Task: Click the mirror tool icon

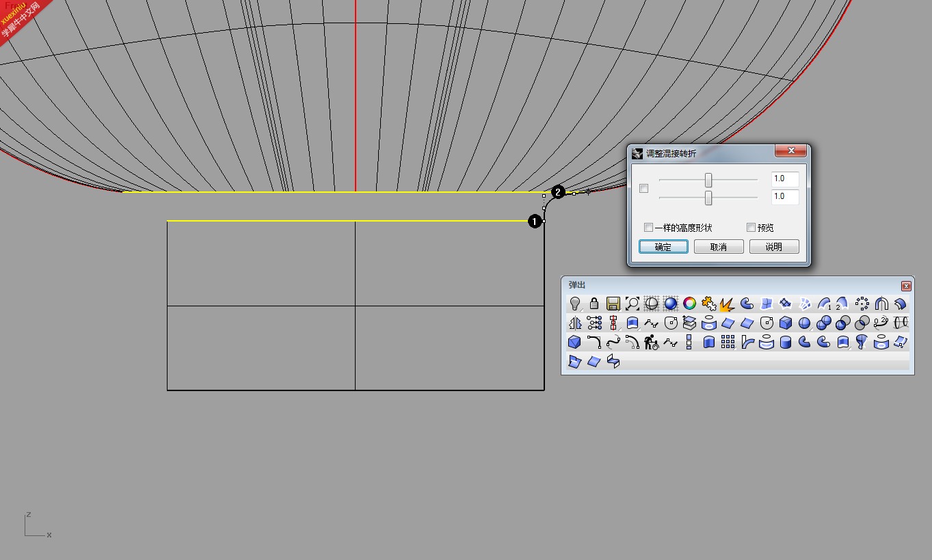Action: pos(575,323)
